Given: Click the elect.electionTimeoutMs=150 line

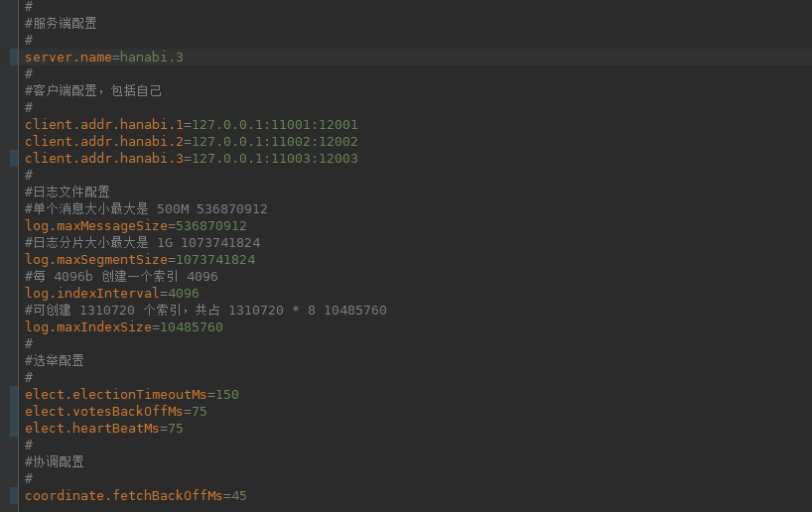Looking at the screenshot, I should pyautogui.click(x=132, y=395).
